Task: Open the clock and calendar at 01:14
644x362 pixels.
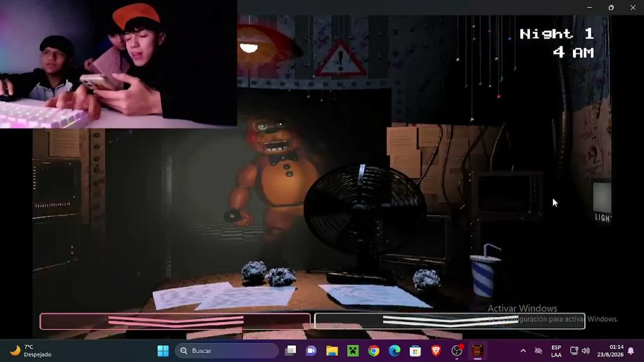Action: click(609, 351)
